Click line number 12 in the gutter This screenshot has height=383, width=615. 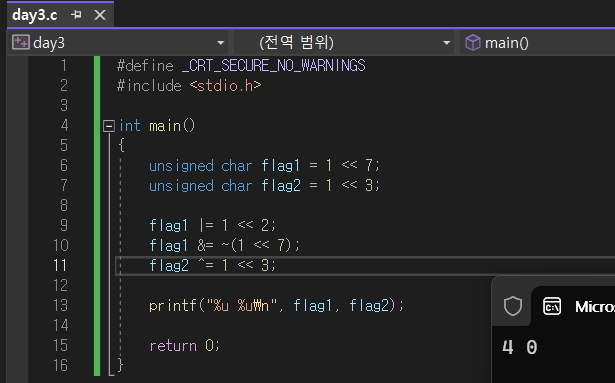(x=60, y=285)
